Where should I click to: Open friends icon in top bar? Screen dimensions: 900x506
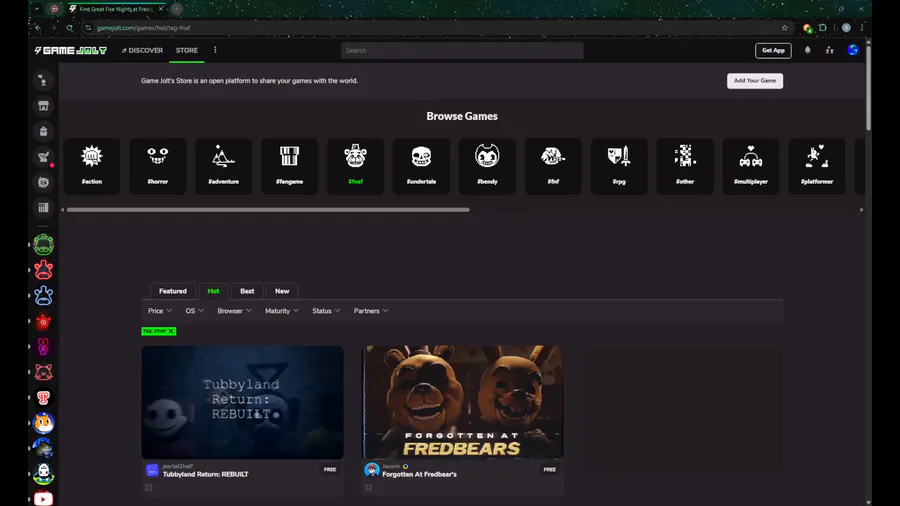(830, 50)
